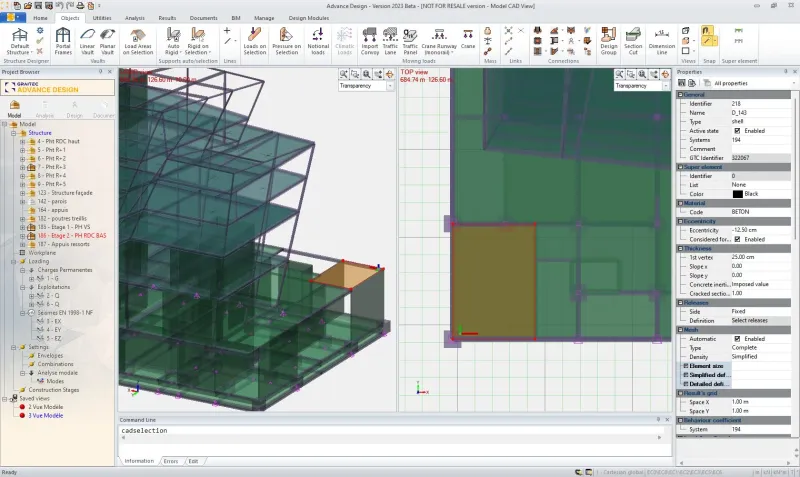Open the Design Modules ribbon tab
This screenshot has width=800, height=477.
pos(309,18)
